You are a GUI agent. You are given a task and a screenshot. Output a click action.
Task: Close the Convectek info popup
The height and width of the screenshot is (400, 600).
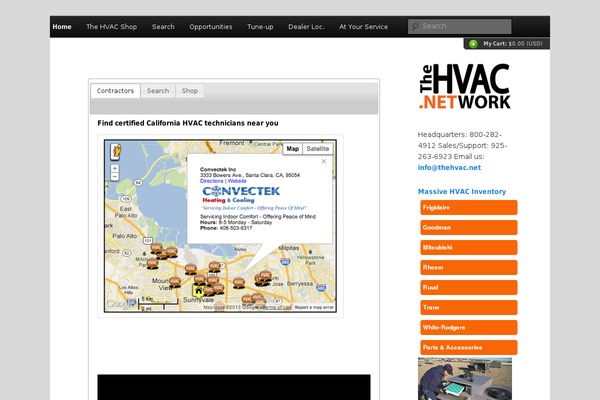324,161
